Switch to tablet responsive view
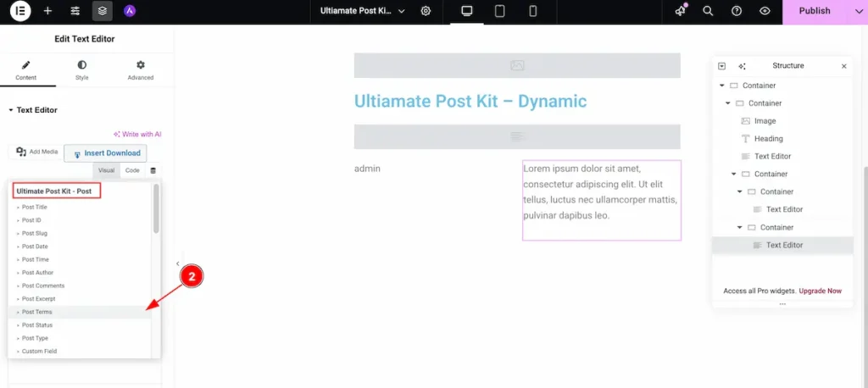Screen dimensions: 868x388 click(500, 11)
